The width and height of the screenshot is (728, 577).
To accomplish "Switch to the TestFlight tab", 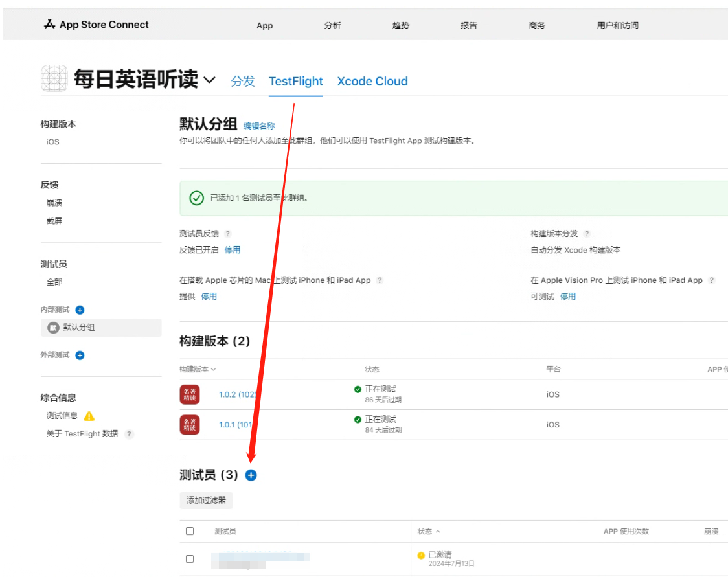I will (x=296, y=81).
